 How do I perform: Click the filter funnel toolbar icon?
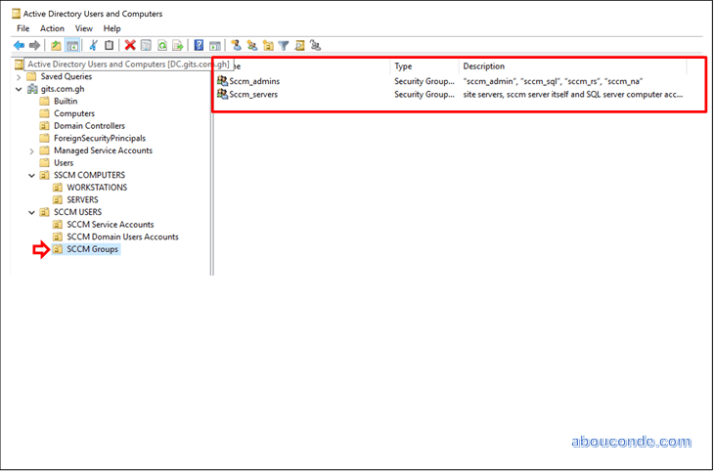point(283,45)
